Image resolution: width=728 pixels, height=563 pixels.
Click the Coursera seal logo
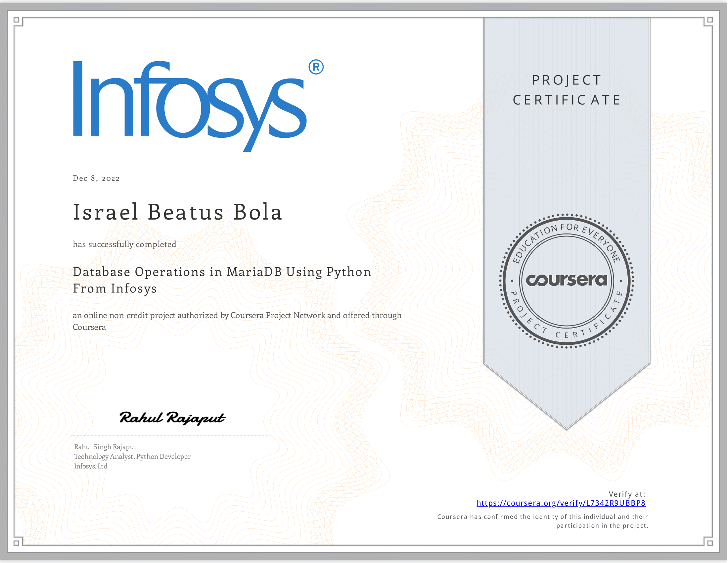click(x=567, y=281)
